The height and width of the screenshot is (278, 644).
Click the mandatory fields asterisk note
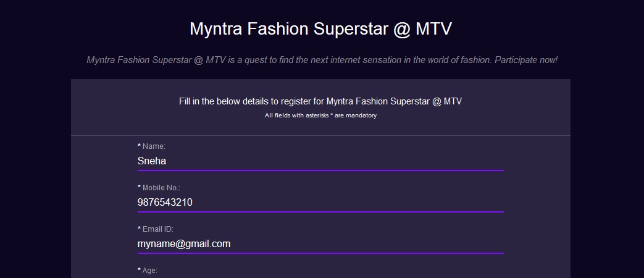coord(320,116)
